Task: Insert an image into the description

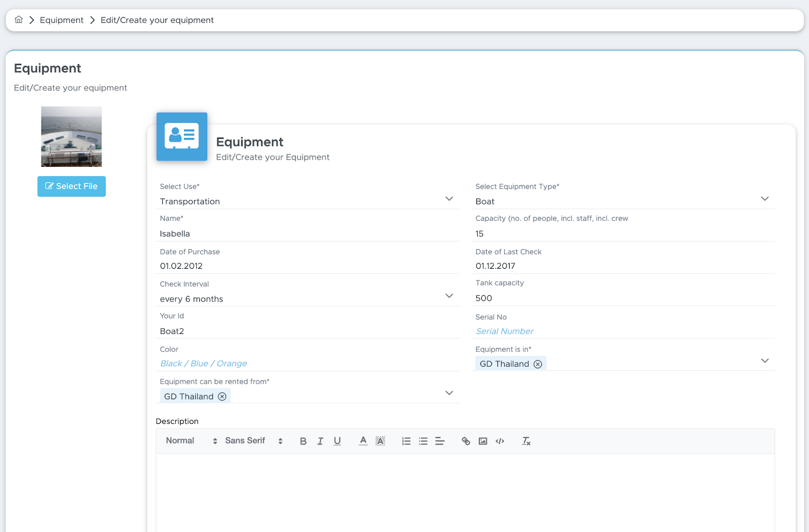Action: (483, 441)
